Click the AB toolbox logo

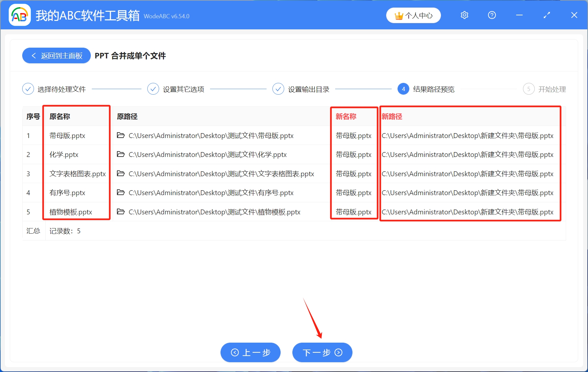[x=20, y=15]
